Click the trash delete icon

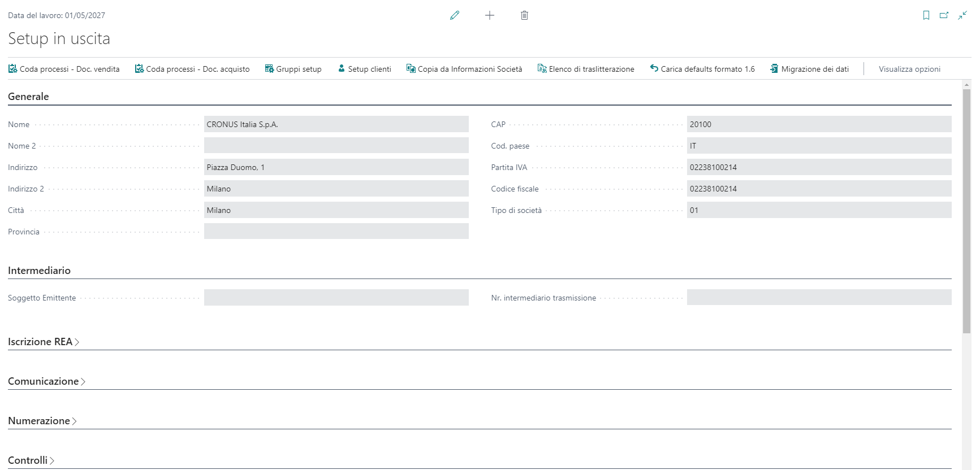point(524,15)
